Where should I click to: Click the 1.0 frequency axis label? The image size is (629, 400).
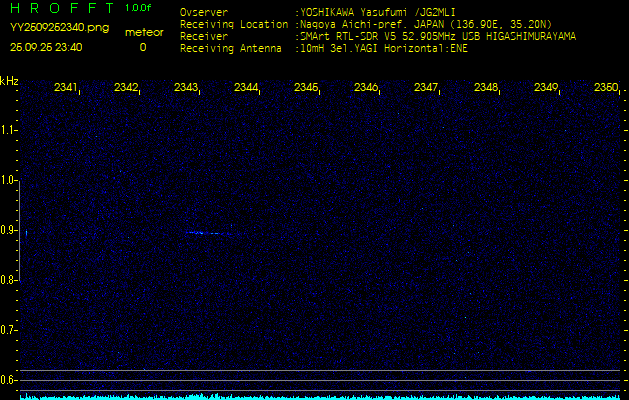click(x=9, y=180)
